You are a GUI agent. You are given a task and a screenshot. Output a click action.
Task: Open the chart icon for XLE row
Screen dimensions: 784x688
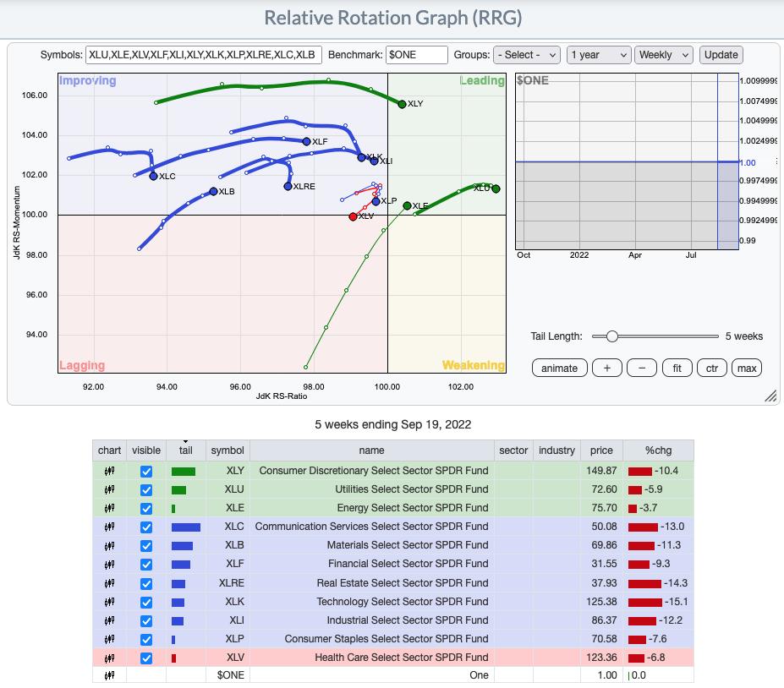coord(109,508)
